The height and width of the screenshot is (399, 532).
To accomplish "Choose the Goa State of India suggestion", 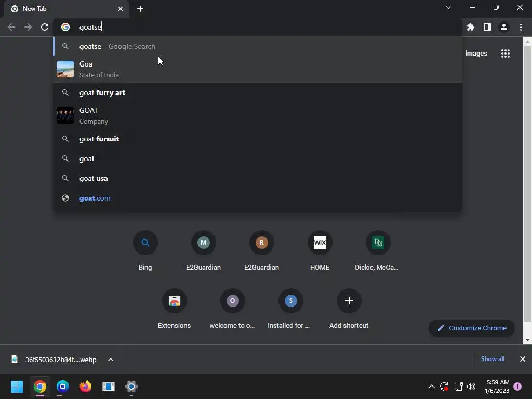I will coord(258,69).
